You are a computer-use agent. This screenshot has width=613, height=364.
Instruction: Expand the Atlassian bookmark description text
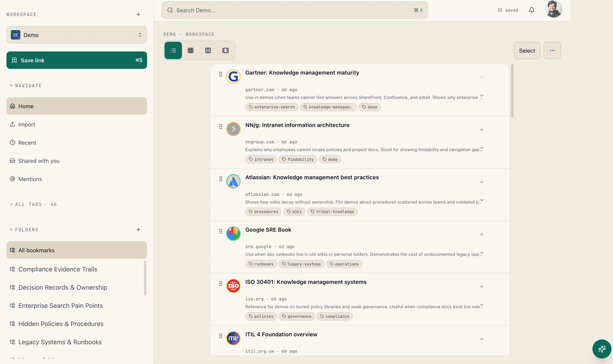482,200
